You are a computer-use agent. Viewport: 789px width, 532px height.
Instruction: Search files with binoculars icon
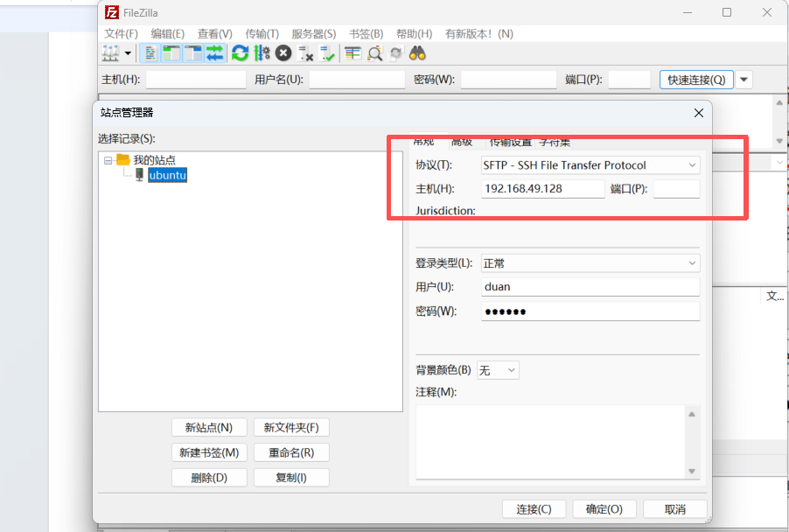point(417,52)
